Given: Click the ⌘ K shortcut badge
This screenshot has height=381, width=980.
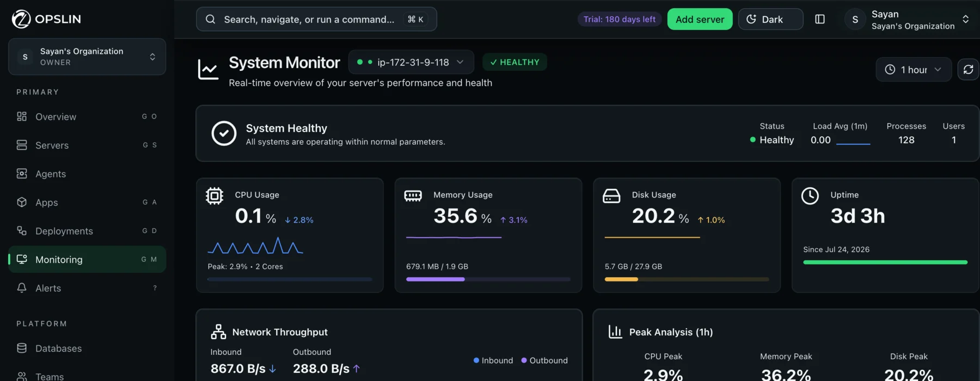Looking at the screenshot, I should pos(415,19).
